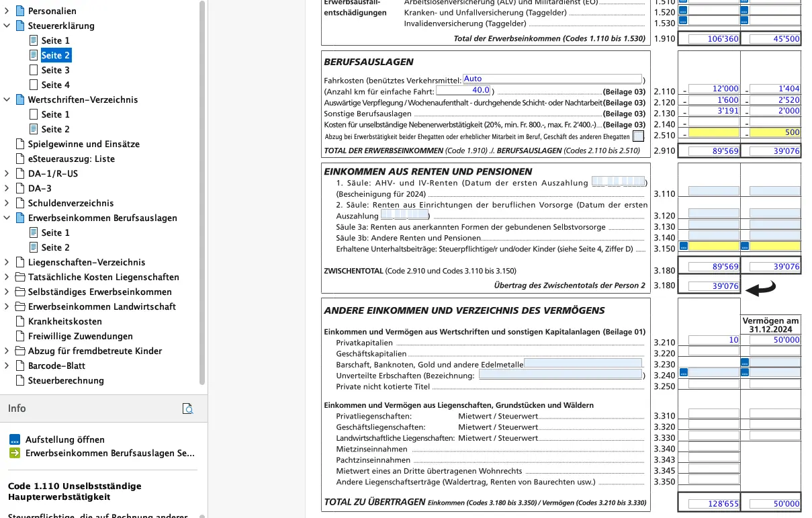This screenshot has width=812, height=518.
Task: Expand the Personalien tree node
Action: 7,11
